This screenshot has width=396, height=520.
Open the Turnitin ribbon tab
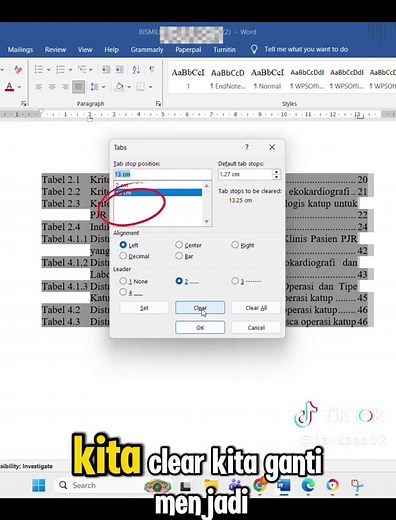(224, 50)
